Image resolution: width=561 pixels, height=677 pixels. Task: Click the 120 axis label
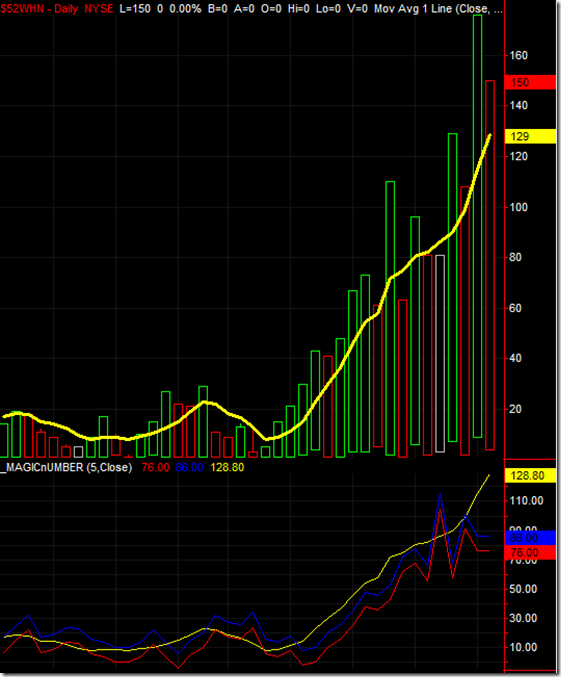(x=518, y=156)
